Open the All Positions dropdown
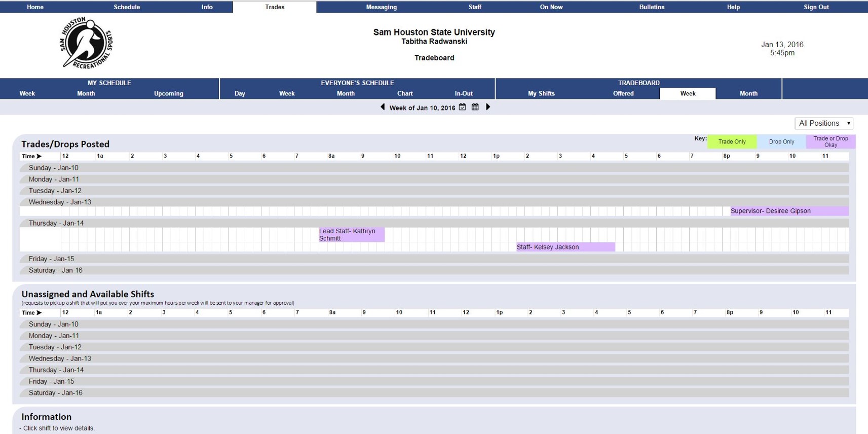This screenshot has width=868, height=434. click(824, 123)
